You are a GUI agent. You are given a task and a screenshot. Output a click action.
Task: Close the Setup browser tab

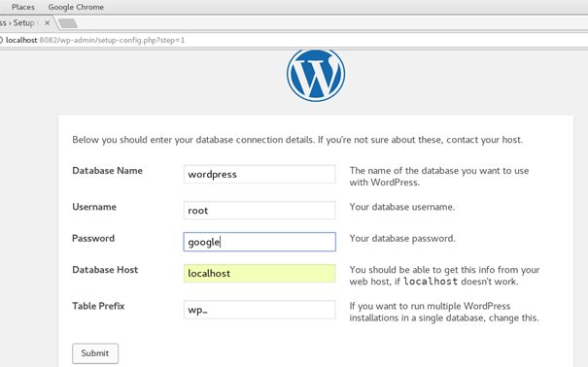(48, 23)
